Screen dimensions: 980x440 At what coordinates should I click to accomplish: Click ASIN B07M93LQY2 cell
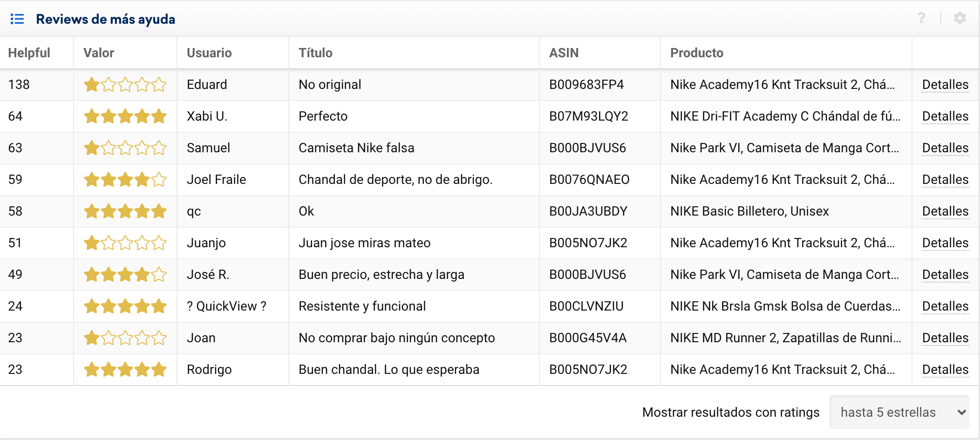pos(588,116)
